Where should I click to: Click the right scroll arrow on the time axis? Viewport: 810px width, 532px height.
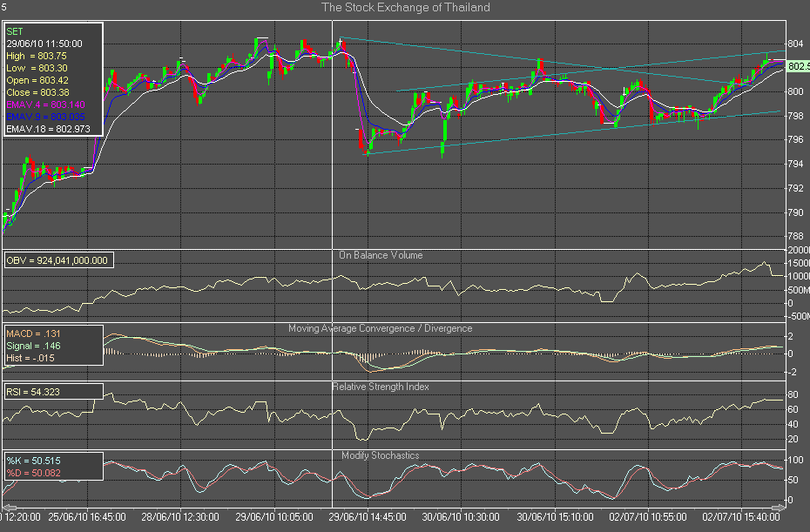tap(779, 508)
